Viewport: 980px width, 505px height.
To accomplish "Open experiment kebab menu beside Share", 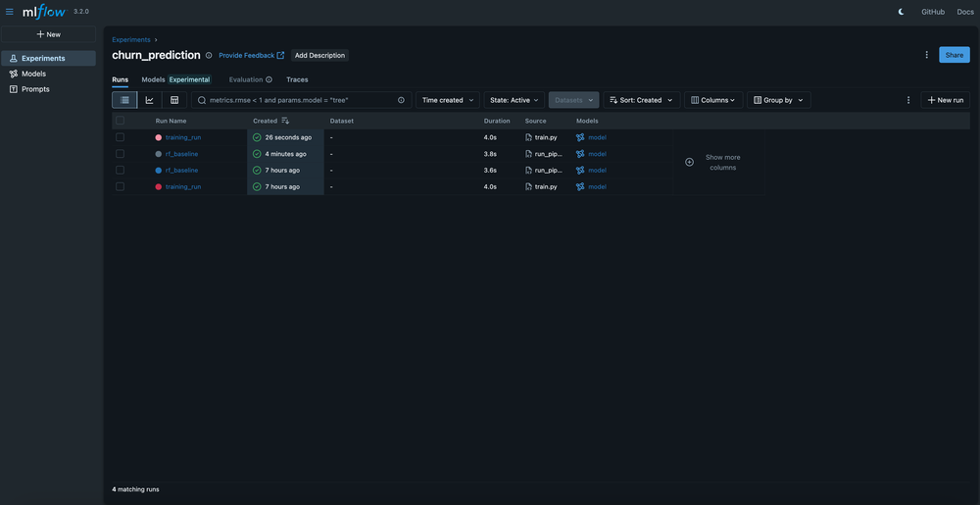I will point(926,55).
